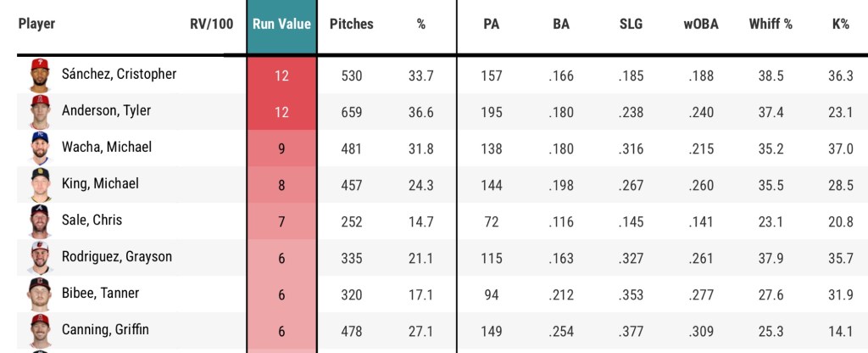Sort by the SLG column header
The width and height of the screenshot is (868, 353).
pyautogui.click(x=632, y=25)
